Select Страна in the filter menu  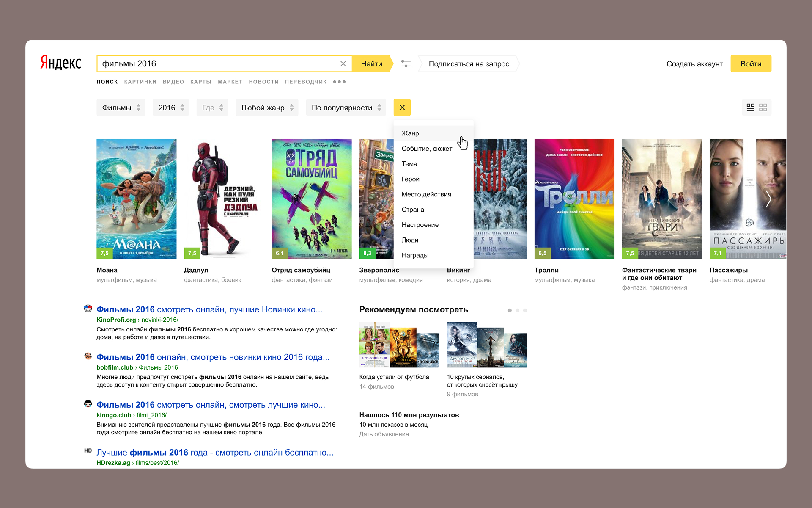click(433, 210)
